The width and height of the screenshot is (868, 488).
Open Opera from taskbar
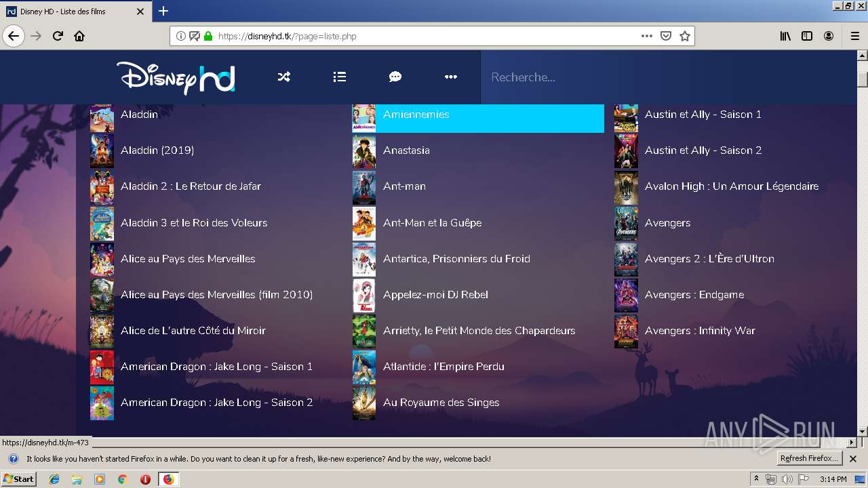pyautogui.click(x=145, y=479)
